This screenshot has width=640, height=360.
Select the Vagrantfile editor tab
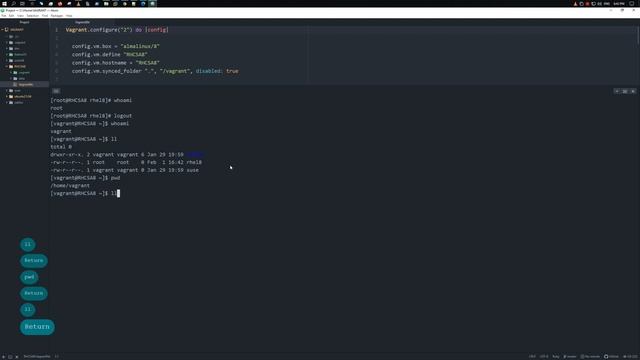(82, 22)
